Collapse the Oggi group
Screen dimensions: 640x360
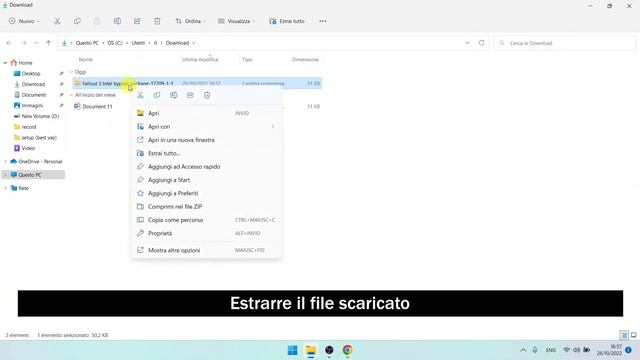71,72
